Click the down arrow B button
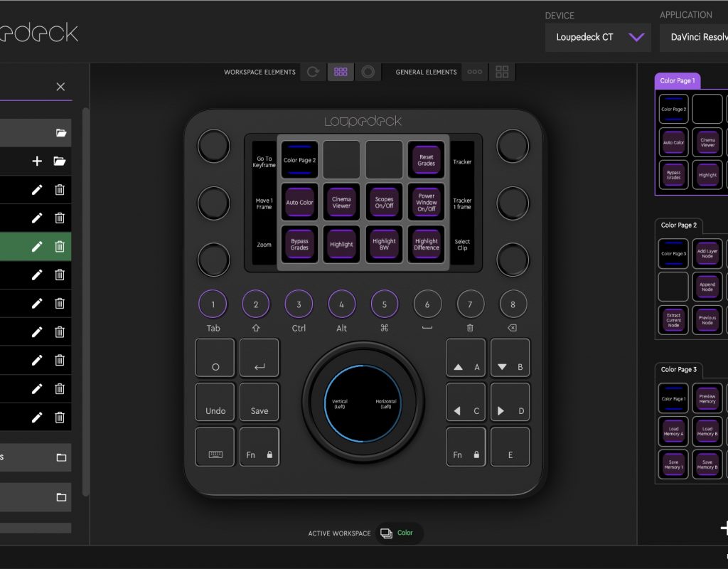The image size is (728, 569). click(510, 358)
